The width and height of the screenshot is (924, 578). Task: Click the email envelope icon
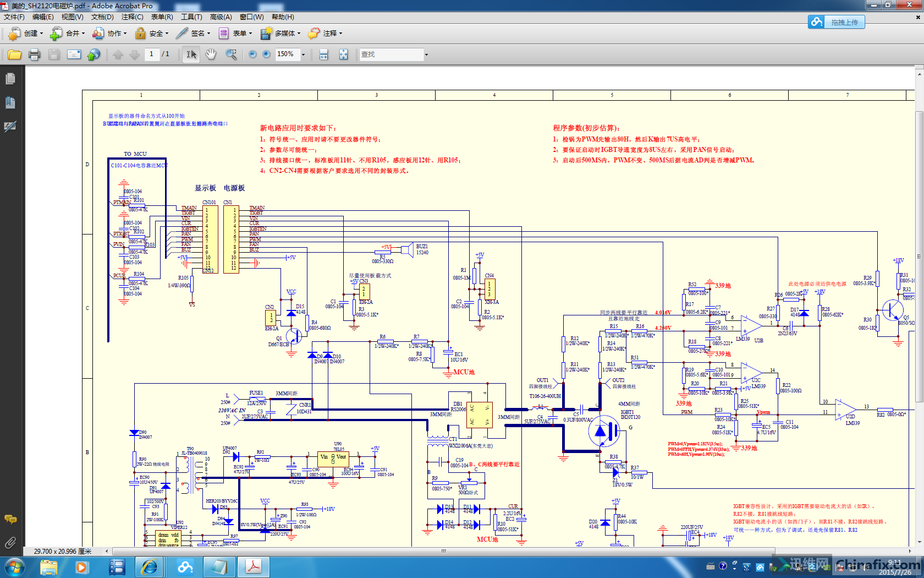(x=74, y=54)
